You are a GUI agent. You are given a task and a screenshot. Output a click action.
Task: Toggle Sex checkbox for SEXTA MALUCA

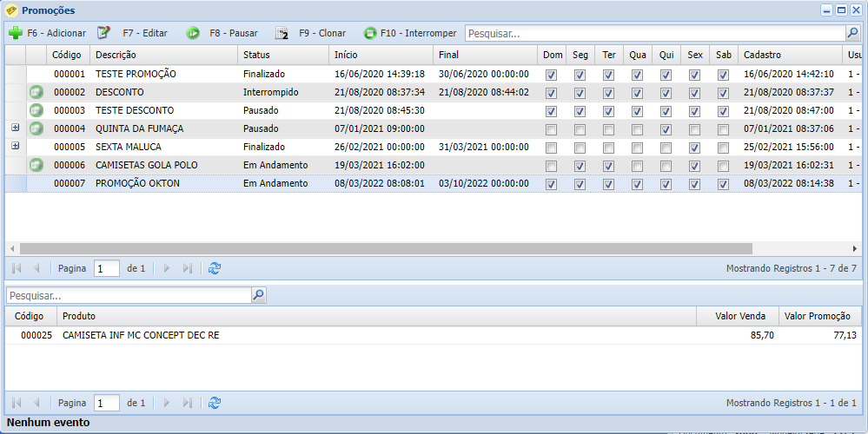coord(694,148)
